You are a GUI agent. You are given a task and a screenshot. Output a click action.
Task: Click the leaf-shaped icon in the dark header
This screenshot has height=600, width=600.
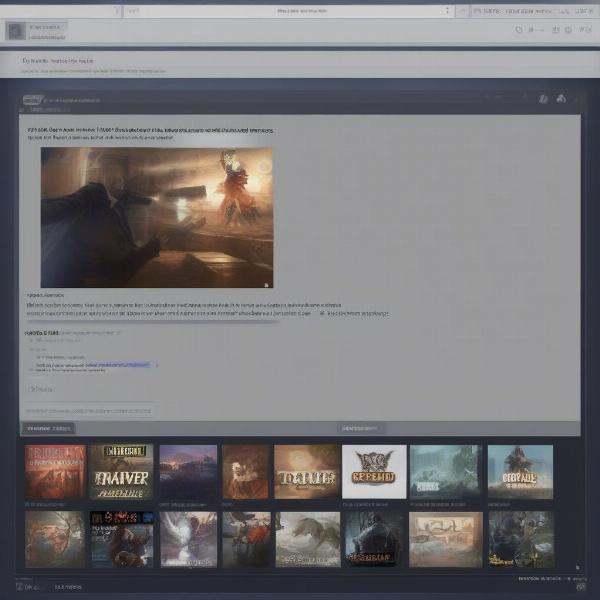click(x=543, y=99)
